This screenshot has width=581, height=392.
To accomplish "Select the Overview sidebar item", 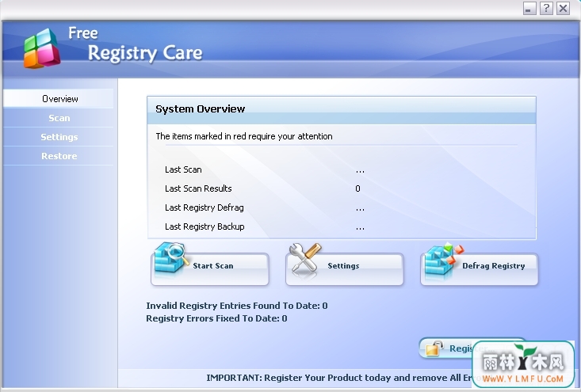I will pos(59,99).
